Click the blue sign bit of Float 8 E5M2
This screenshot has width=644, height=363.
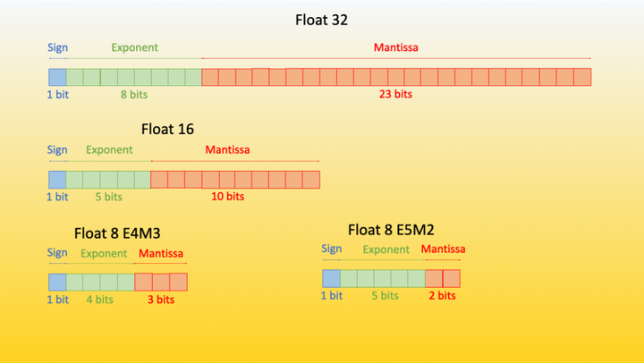click(332, 278)
